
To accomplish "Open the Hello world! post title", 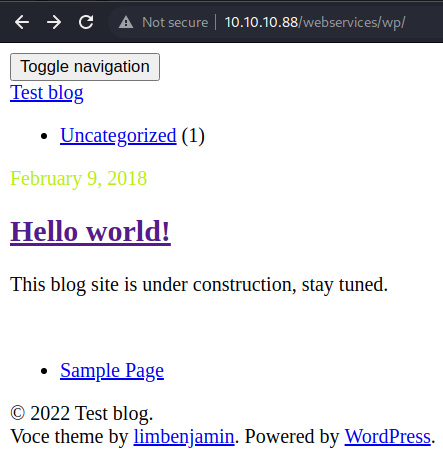I will [x=90, y=231].
